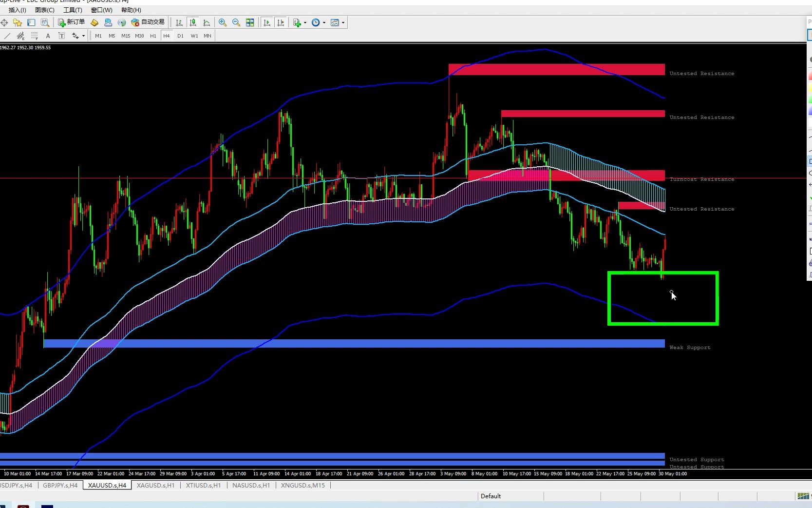
Task: Switch to the M5 timeframe
Action: click(112, 36)
